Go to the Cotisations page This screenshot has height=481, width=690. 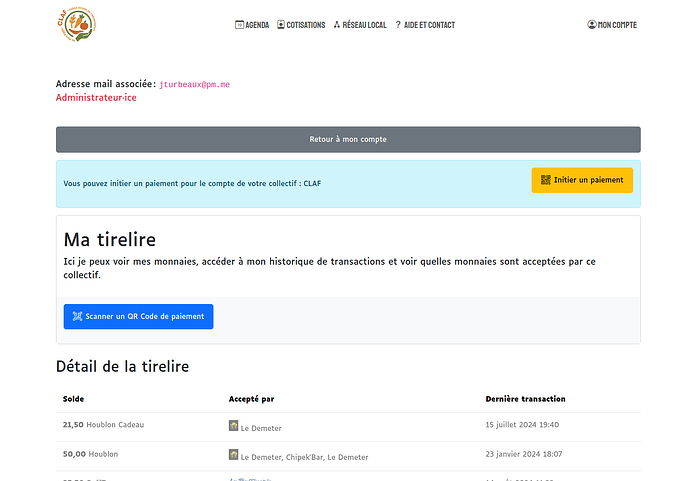[305, 25]
